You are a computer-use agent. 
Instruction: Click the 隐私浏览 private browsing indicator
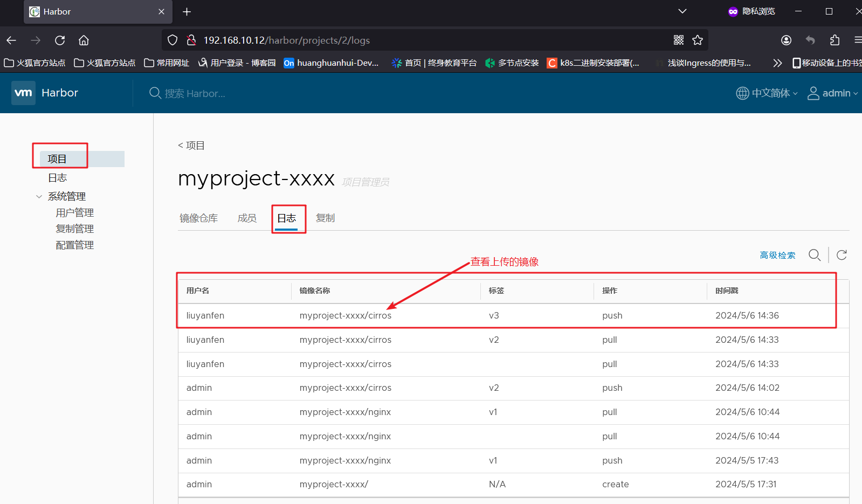751,11
